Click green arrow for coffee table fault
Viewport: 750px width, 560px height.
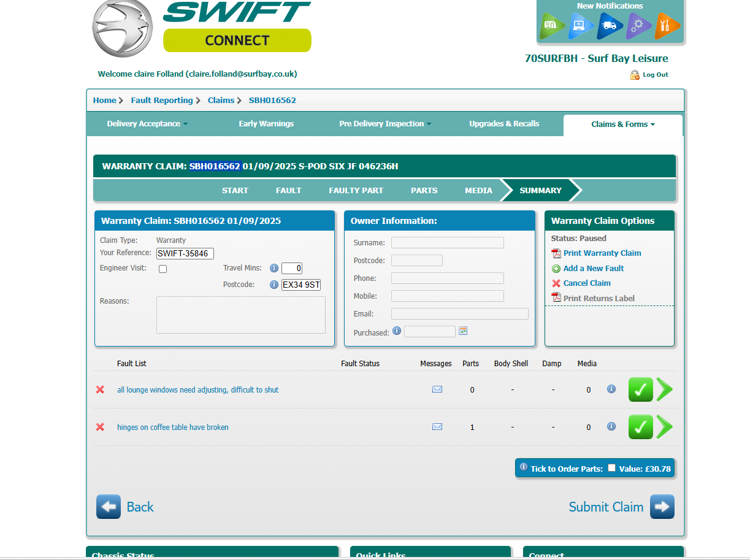(x=664, y=427)
